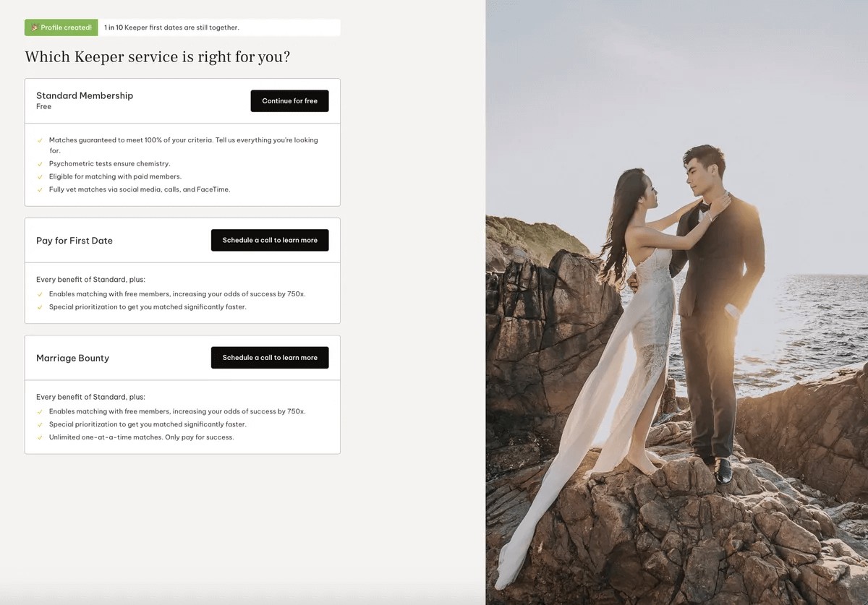This screenshot has width=868, height=605.
Task: Click the green 'Profile created!' badge
Action: click(x=61, y=27)
